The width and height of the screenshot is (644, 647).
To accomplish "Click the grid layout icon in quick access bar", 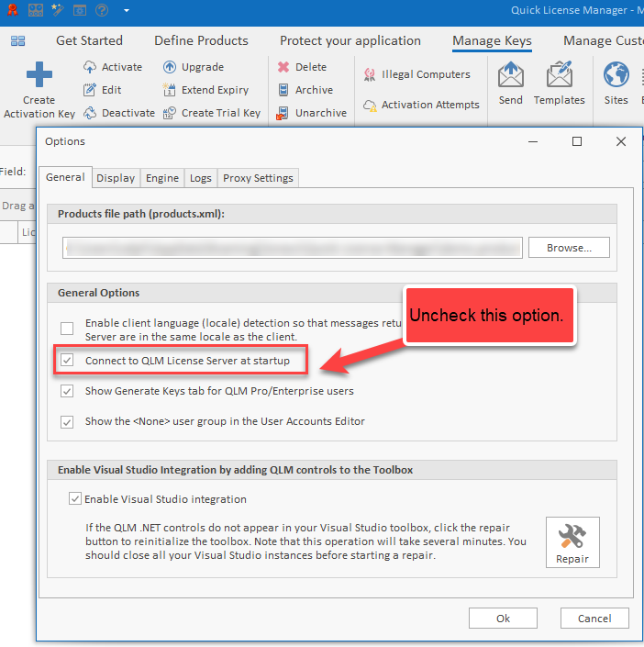I will (36, 10).
